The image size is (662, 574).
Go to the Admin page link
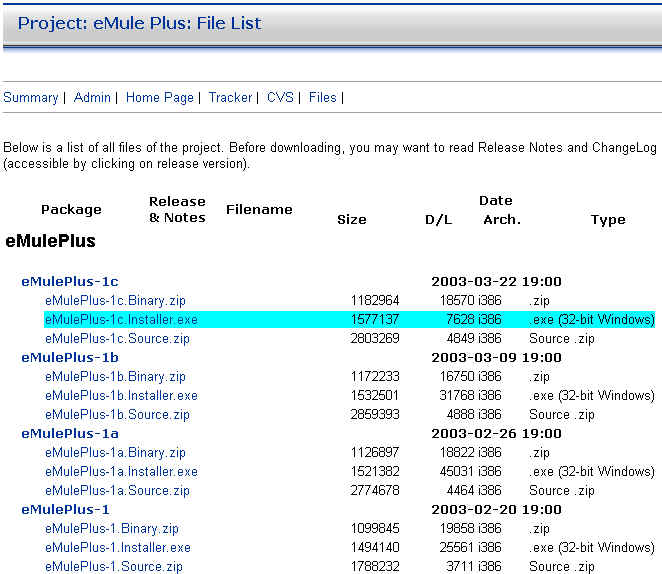point(93,97)
